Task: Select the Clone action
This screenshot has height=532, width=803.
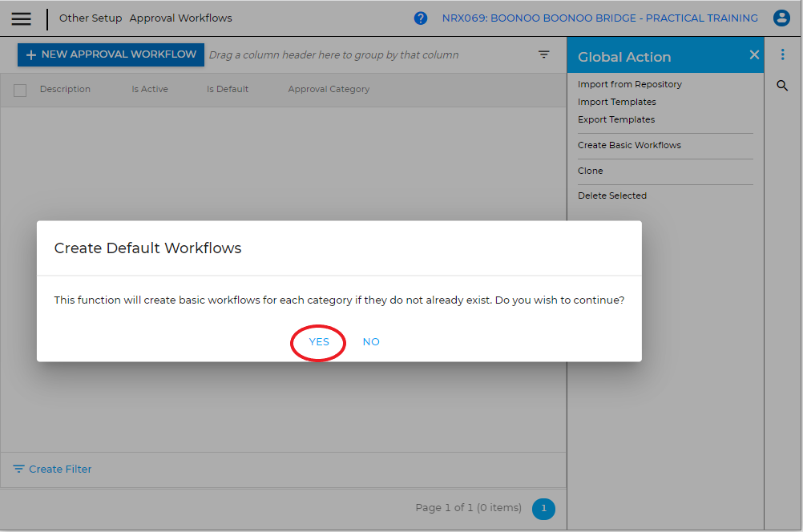Action: pos(591,171)
